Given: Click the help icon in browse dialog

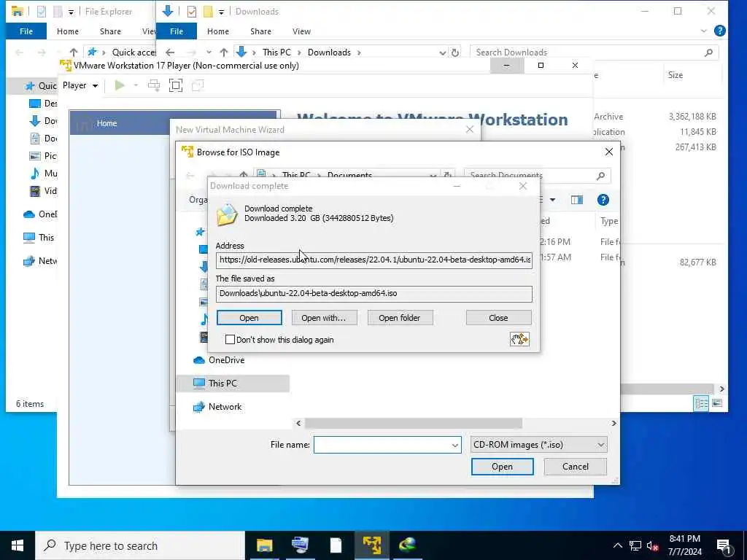Looking at the screenshot, I should coord(603,200).
